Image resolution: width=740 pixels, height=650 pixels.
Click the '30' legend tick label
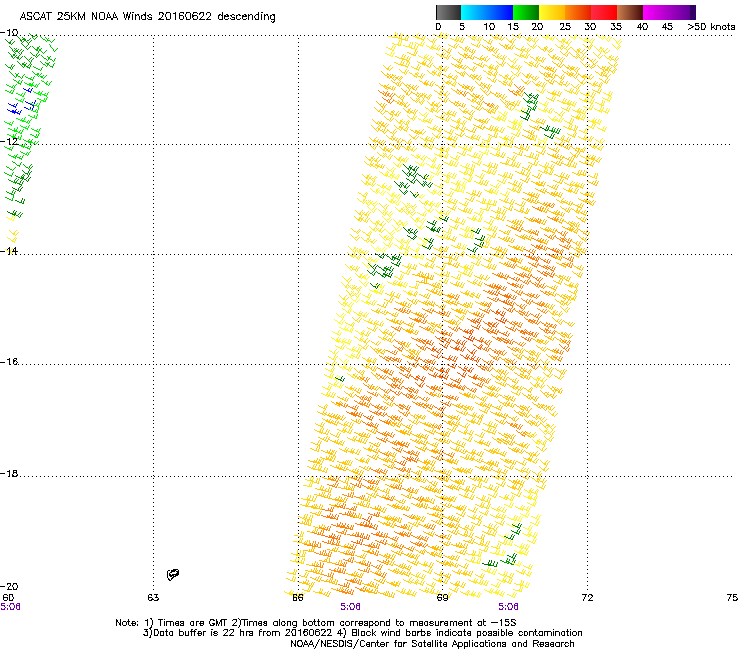coord(590,27)
